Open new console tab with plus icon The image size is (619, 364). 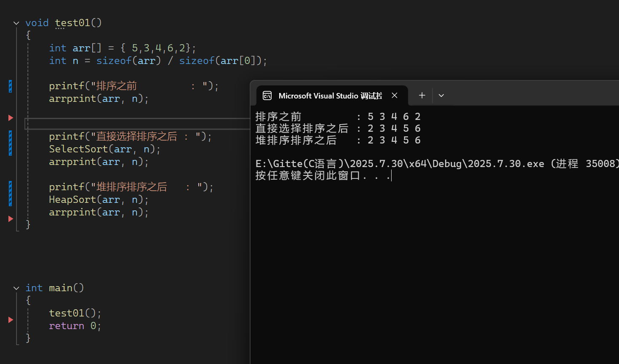(422, 96)
